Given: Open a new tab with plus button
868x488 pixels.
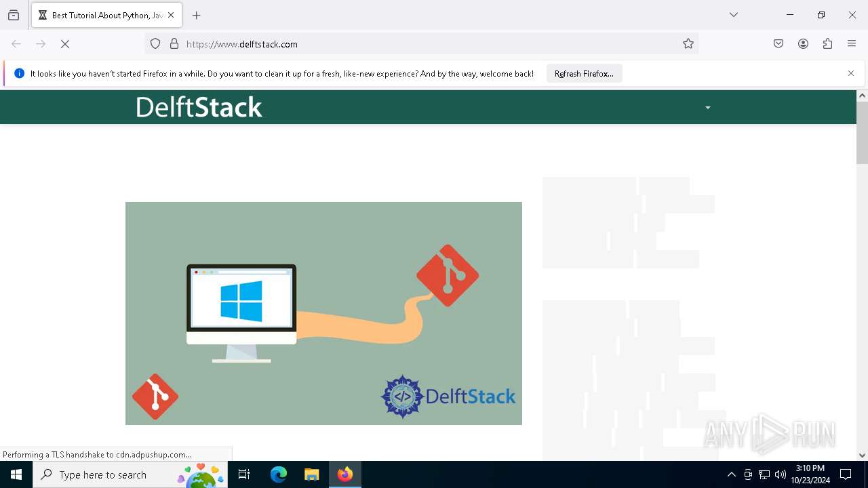Looking at the screenshot, I should (197, 15).
